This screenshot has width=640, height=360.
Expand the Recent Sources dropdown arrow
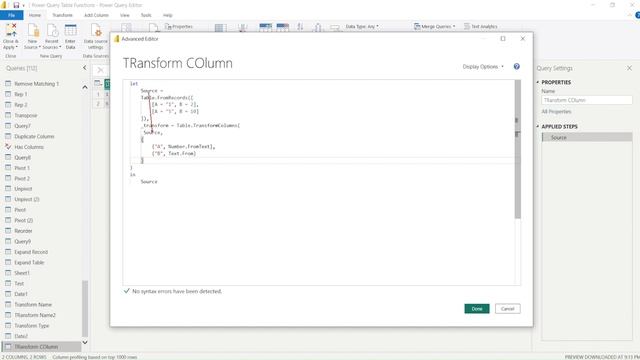click(x=60, y=47)
